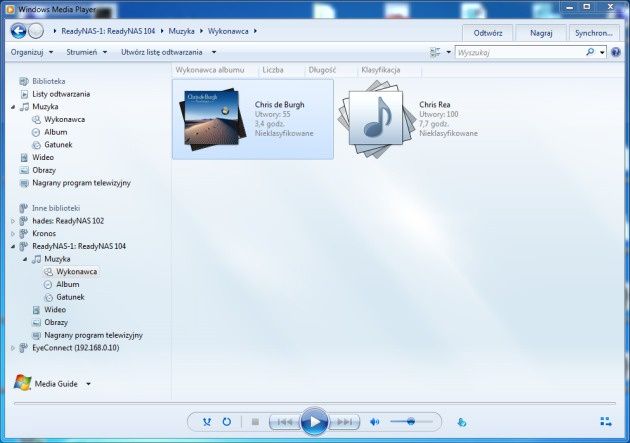
Task: Start playback with the Play button
Action: click(x=314, y=422)
